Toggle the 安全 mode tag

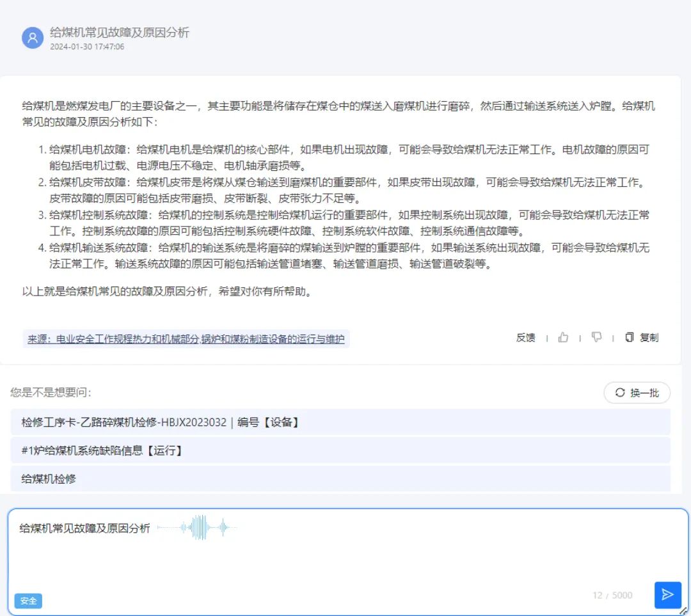(28, 601)
